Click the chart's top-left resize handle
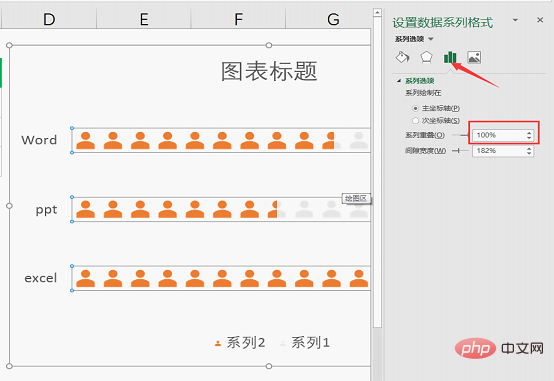 tap(10, 45)
